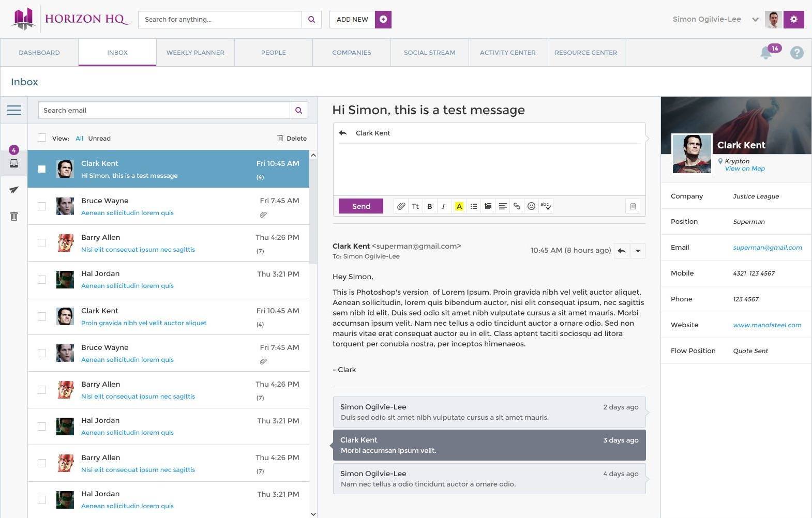Image resolution: width=812 pixels, height=518 pixels.
Task: Check the selected Clark Kent test message
Action: [x=42, y=169]
